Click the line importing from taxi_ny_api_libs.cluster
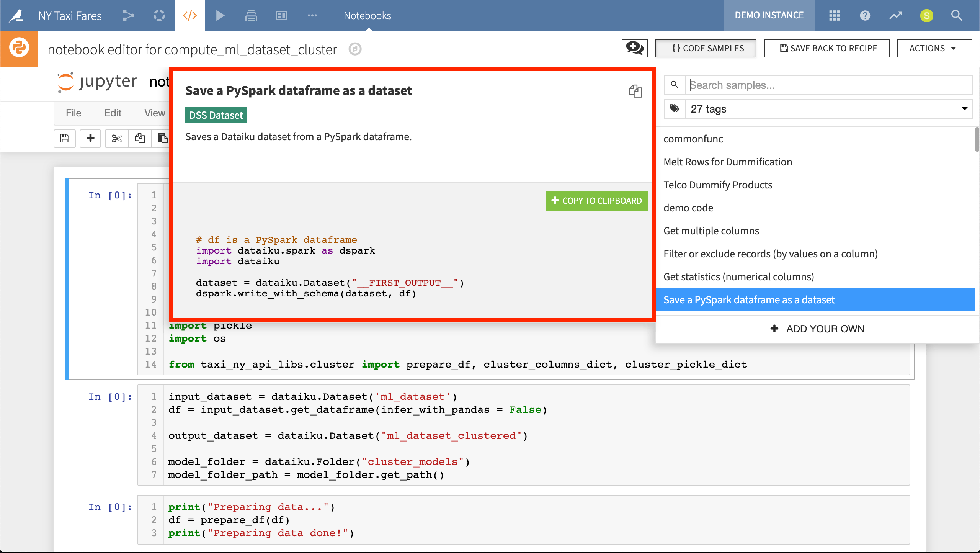 457,364
